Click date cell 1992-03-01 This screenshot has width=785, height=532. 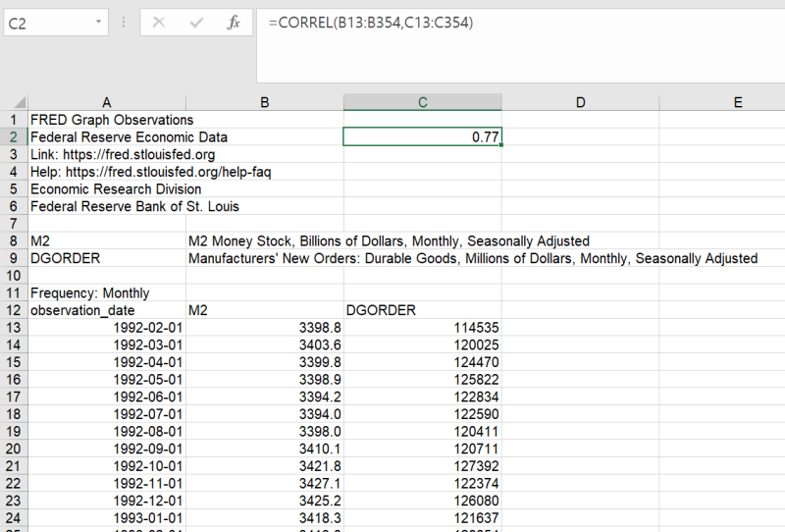(107, 346)
